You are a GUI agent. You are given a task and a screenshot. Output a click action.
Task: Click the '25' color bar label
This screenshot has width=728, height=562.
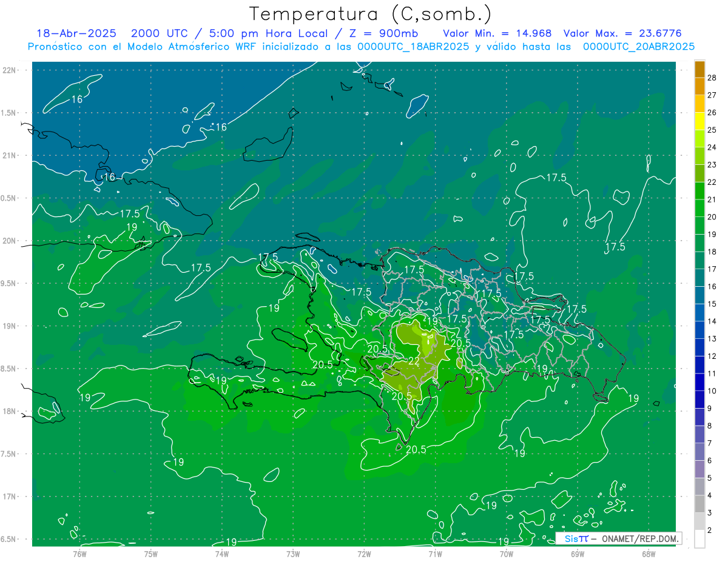click(x=713, y=130)
